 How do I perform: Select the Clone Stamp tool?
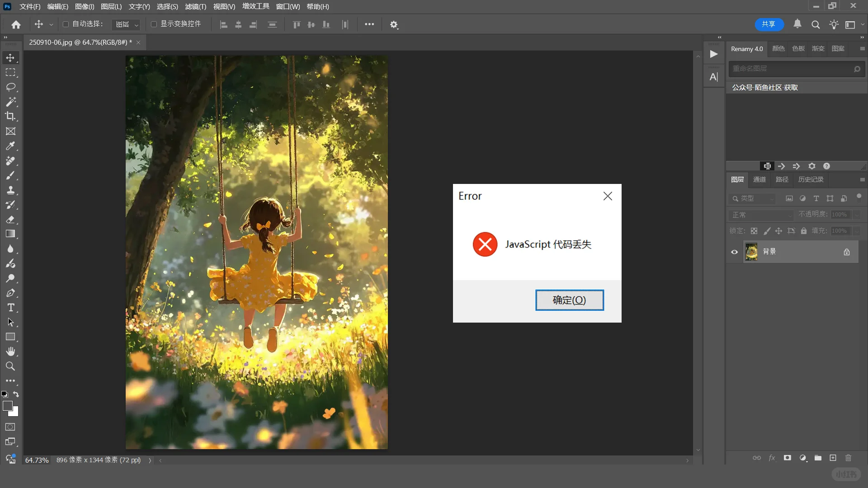click(10, 190)
